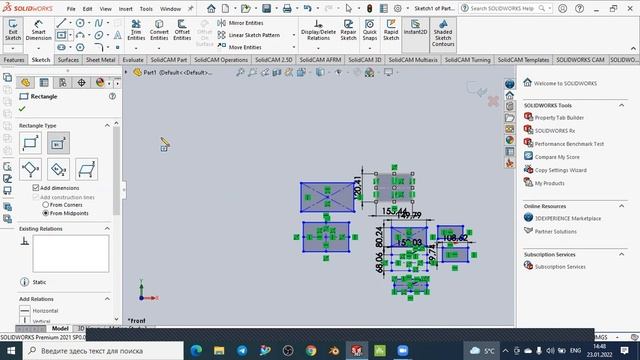Open Windows Start menu
Screen dimensions: 640x360
pos(11,351)
